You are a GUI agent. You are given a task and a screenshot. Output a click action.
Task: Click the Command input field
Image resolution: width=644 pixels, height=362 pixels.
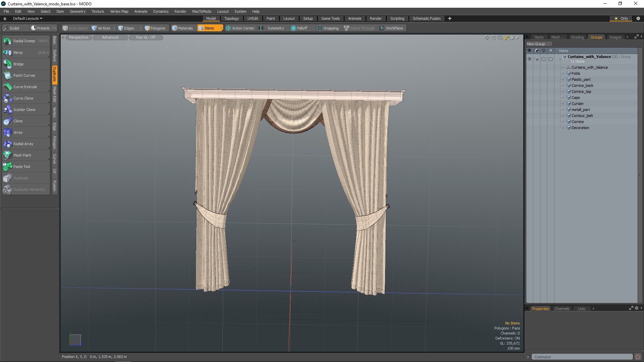point(582,357)
